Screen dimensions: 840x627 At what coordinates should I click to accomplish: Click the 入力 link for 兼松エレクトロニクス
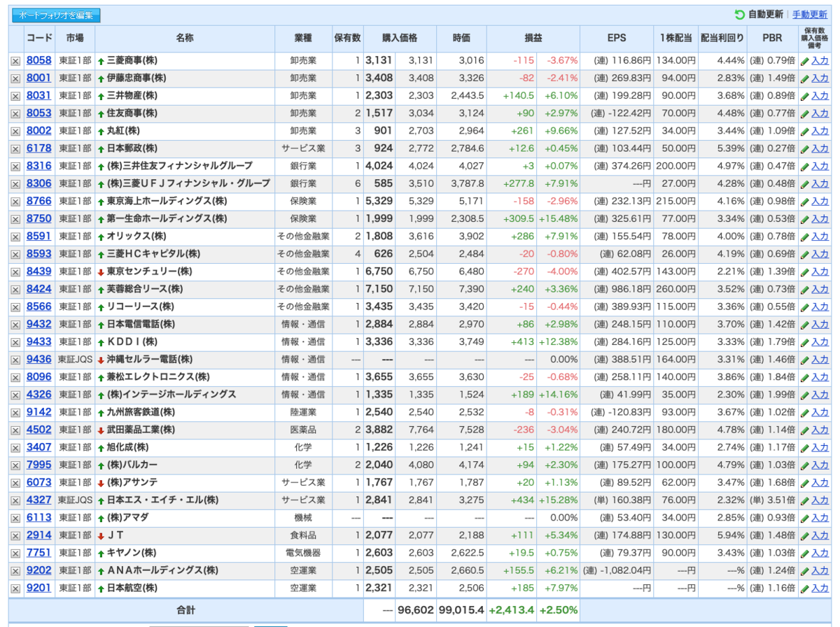click(820, 377)
